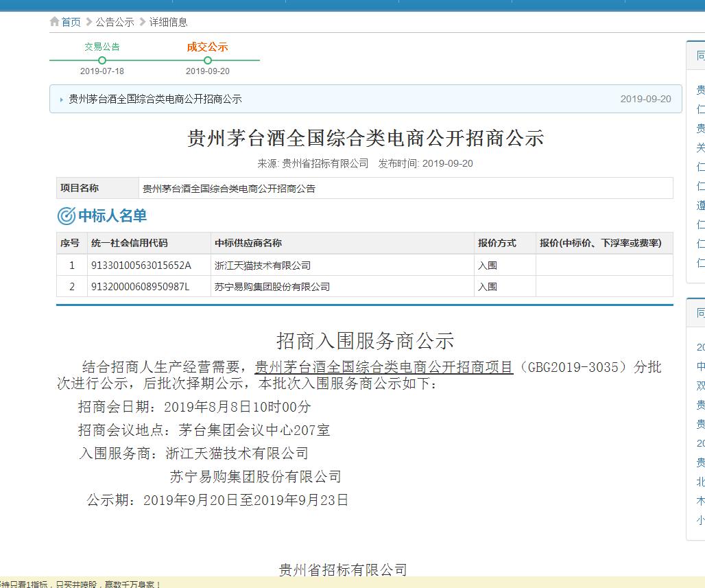This screenshot has height=588, width=705.
Task: Click project number GBG2019-3035 text
Action: tap(573, 367)
